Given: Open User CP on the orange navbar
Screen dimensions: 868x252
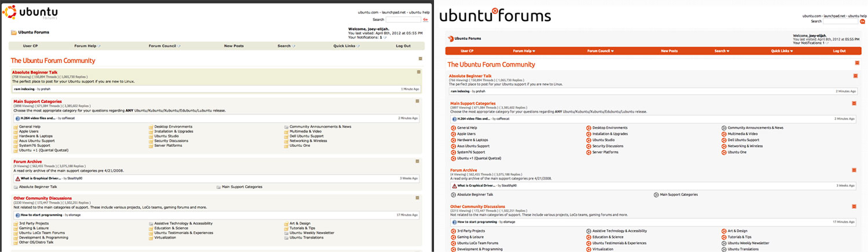Looking at the screenshot, I should pyautogui.click(x=467, y=51).
